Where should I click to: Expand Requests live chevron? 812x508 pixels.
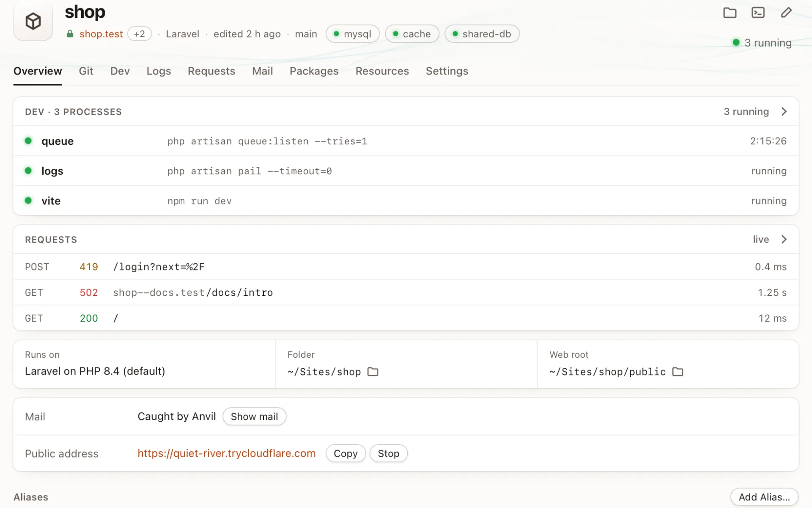coord(784,239)
